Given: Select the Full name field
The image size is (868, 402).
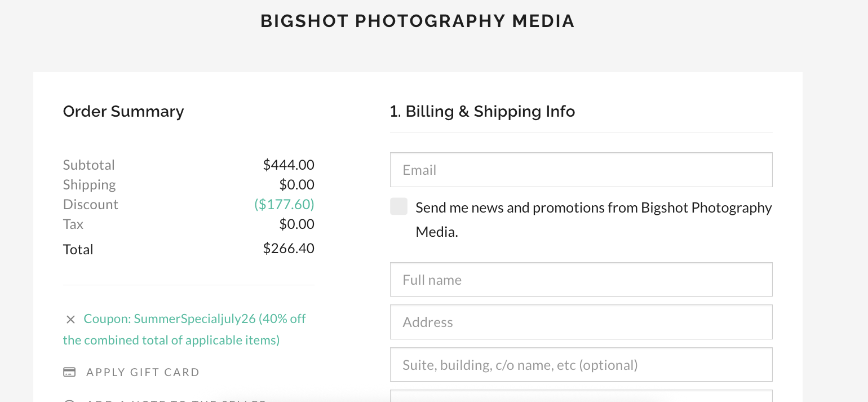Looking at the screenshot, I should (581, 279).
